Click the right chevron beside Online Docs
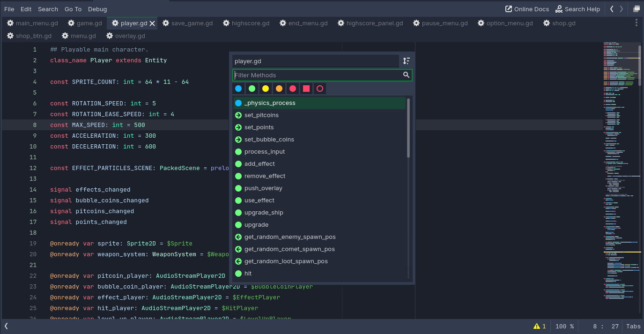 (x=621, y=8)
